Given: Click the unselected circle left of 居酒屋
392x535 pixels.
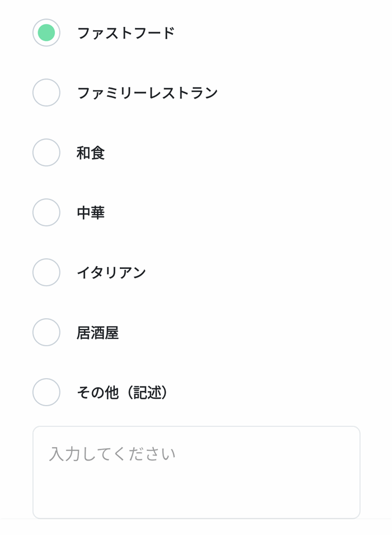Looking at the screenshot, I should [x=46, y=332].
